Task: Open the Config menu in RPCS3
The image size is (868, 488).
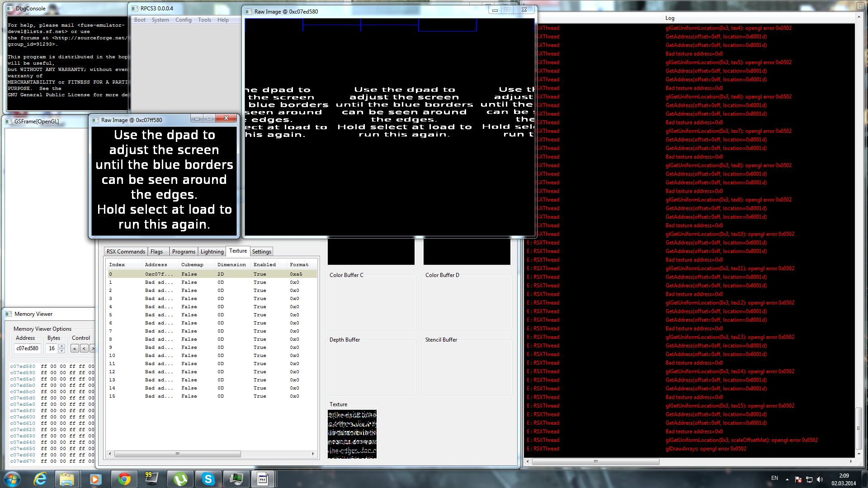Action: (x=183, y=20)
